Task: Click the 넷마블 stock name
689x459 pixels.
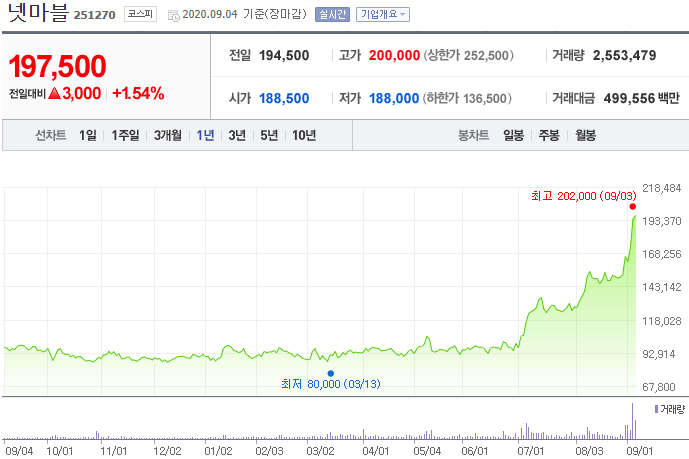Action: coord(38,13)
